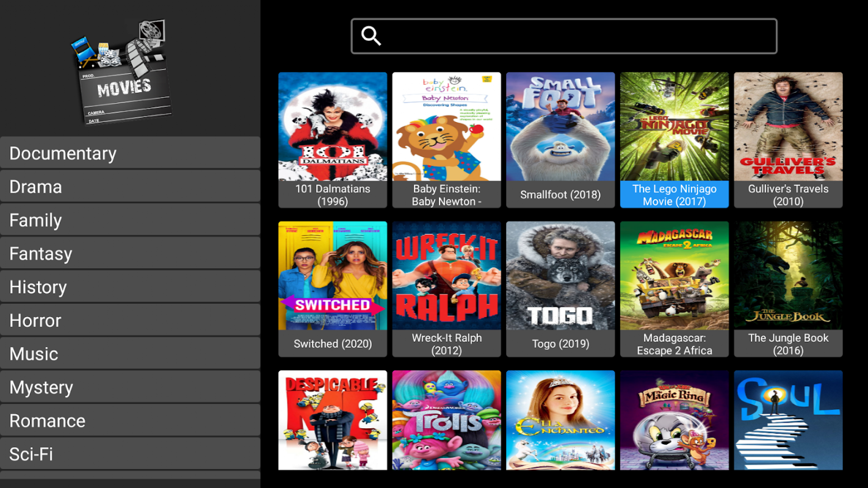Click The Jungle Book (2016) title

pos(788,344)
